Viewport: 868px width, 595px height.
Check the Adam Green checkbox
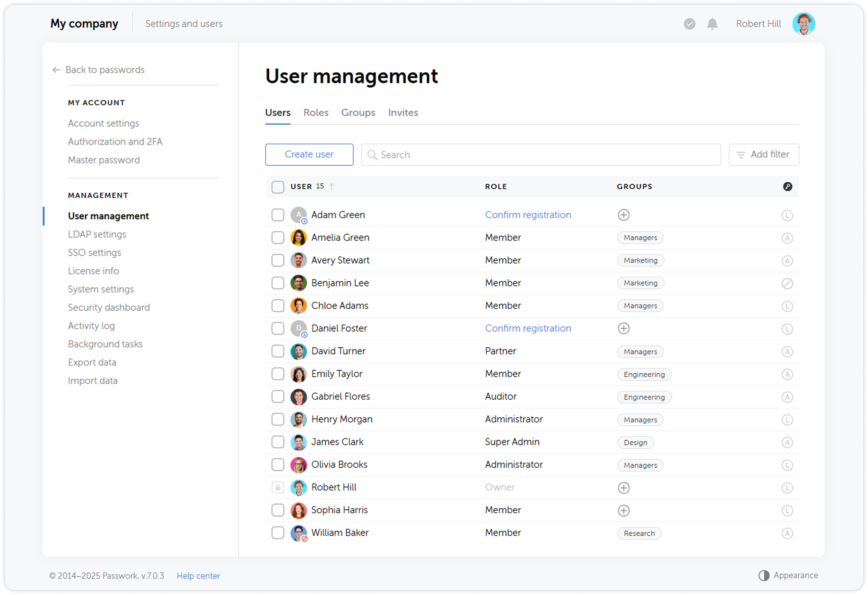(x=278, y=215)
